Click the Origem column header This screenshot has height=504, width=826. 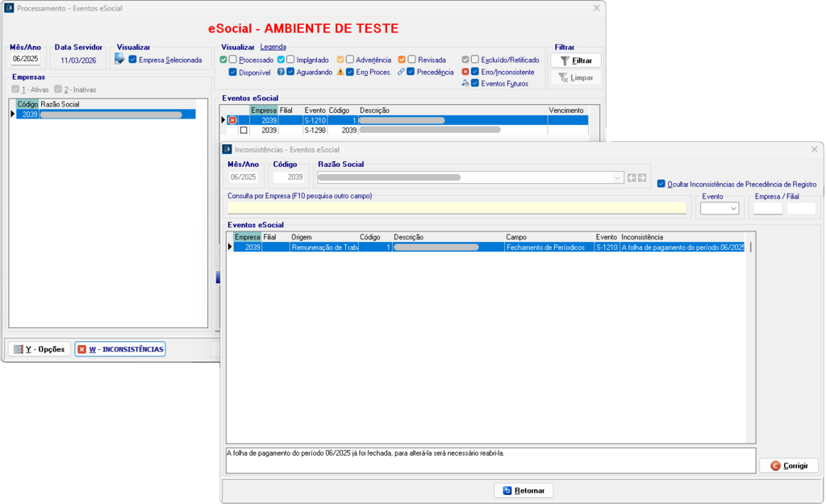click(x=302, y=237)
